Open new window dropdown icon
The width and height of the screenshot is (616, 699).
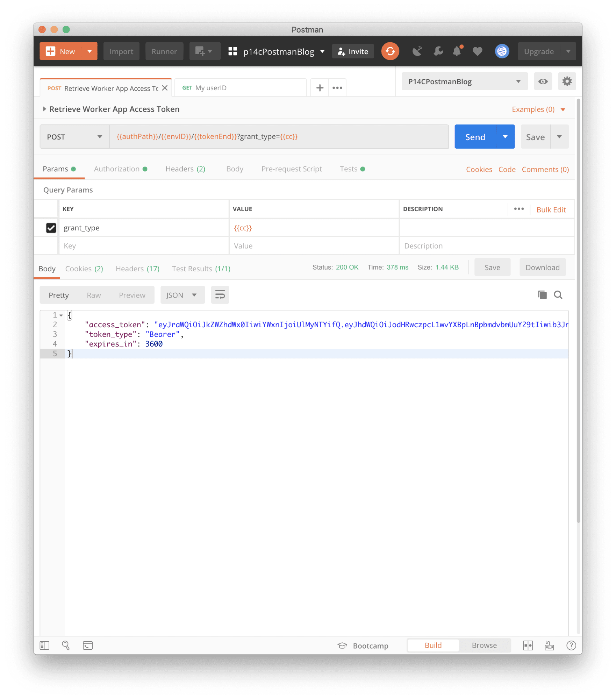[205, 51]
